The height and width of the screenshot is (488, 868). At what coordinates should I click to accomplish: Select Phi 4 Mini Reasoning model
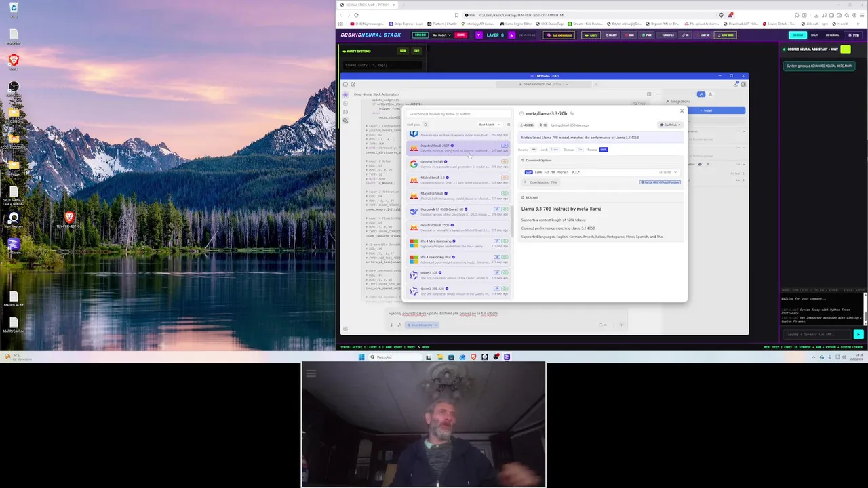pyautogui.click(x=458, y=243)
